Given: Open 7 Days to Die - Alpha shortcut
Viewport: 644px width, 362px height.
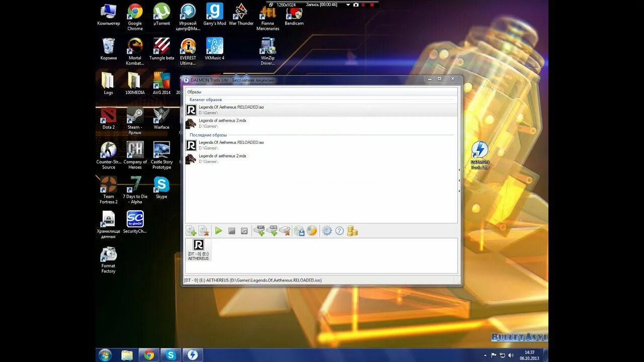Looking at the screenshot, I should 135,190.
